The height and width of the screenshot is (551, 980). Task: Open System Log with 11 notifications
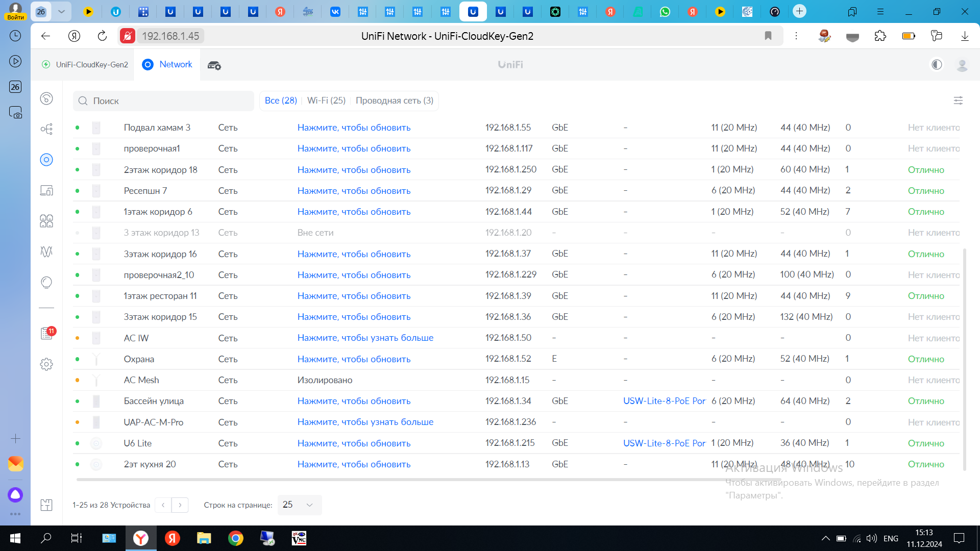click(46, 333)
